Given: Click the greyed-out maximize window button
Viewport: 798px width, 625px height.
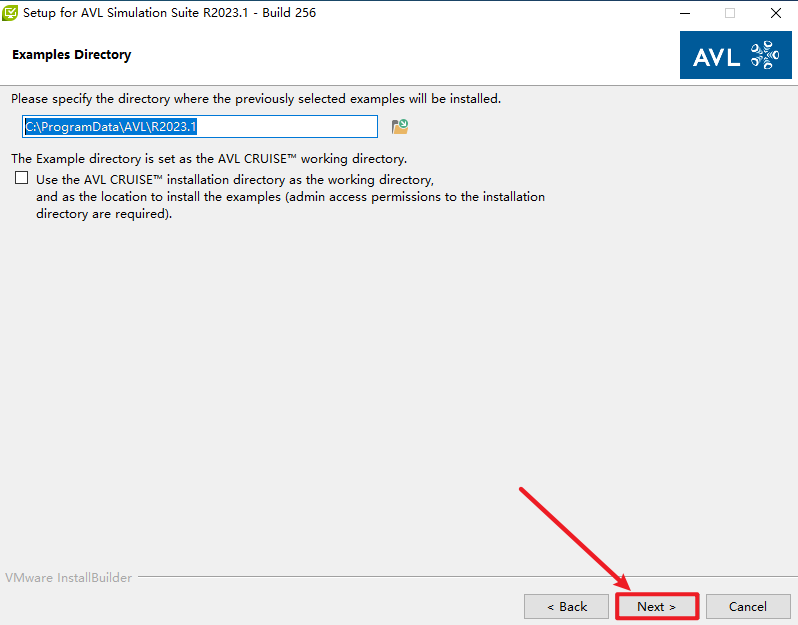Looking at the screenshot, I should [x=730, y=13].
